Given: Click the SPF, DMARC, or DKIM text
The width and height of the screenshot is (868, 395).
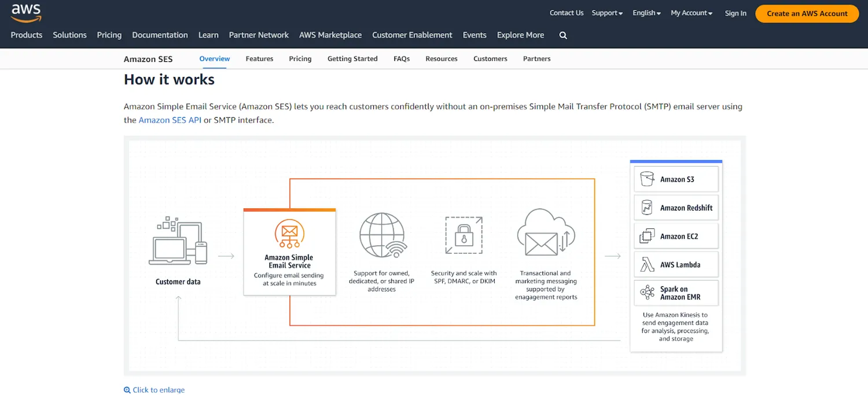Looking at the screenshot, I should (x=464, y=280).
